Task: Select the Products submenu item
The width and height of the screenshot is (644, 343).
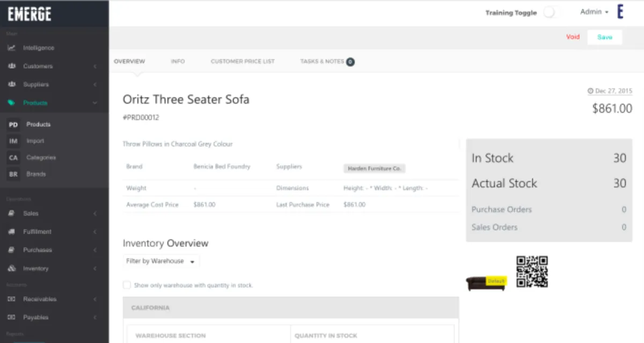Action: [x=38, y=125]
